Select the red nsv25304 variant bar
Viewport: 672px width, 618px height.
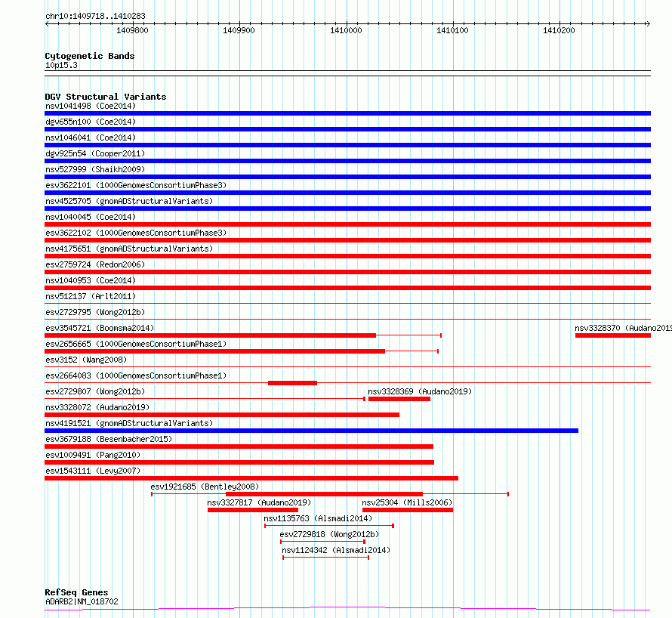[x=408, y=510]
